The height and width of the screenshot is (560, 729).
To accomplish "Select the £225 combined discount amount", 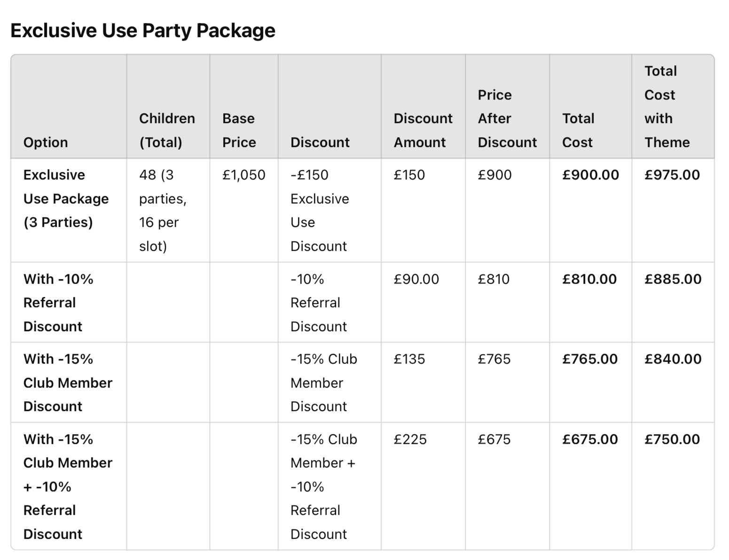I will tap(410, 439).
